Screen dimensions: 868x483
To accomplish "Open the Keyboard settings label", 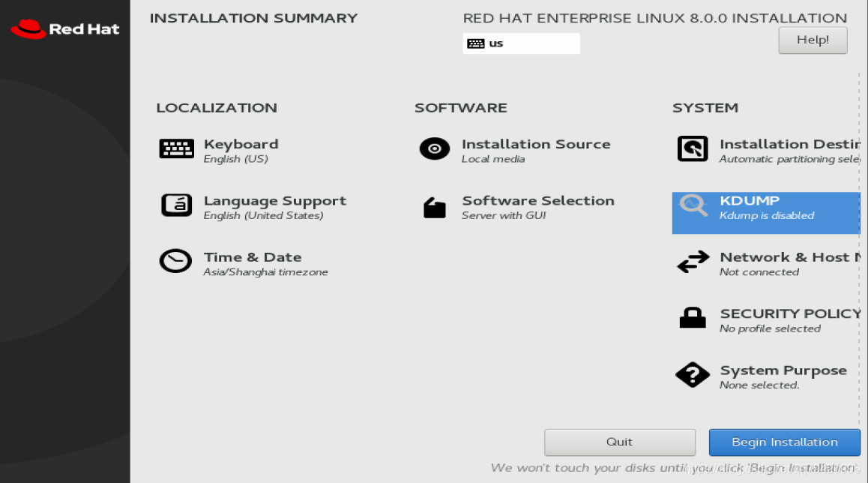I will tap(241, 144).
